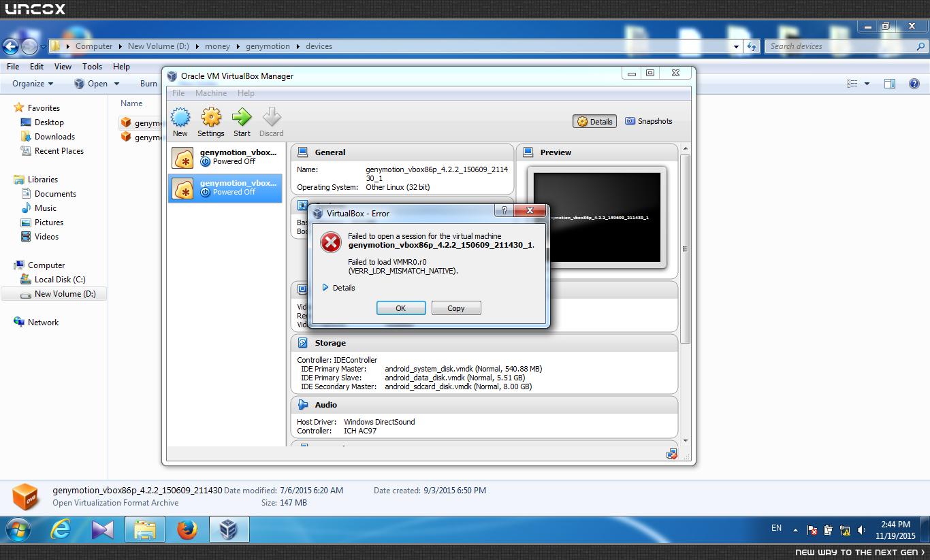Click the genymotion breadcrumb in address bar
This screenshot has height=560, width=930.
pyautogui.click(x=268, y=46)
